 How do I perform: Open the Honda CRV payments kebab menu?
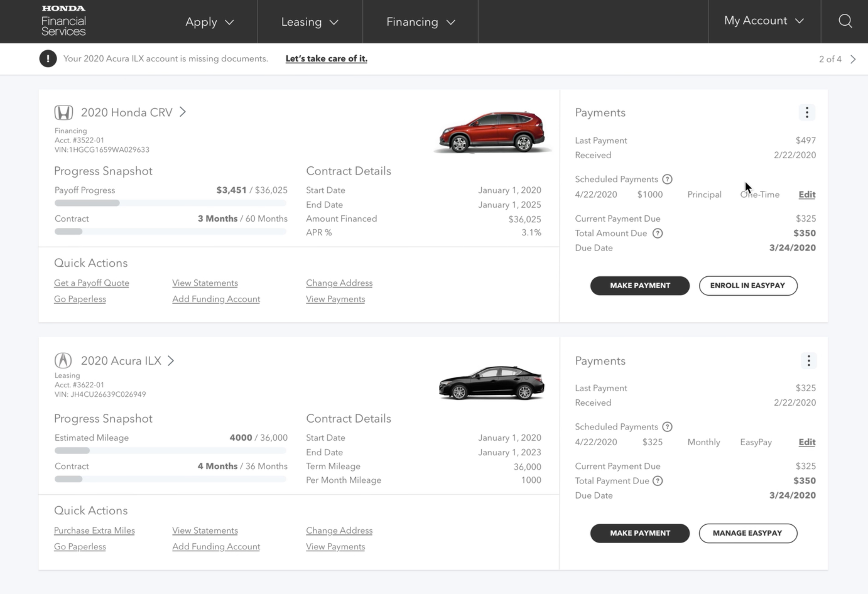point(807,112)
